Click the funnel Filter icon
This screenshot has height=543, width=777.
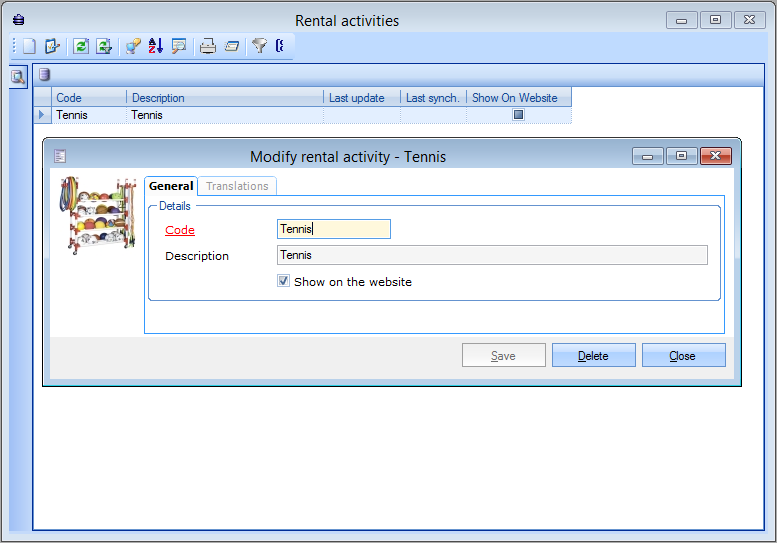259,46
